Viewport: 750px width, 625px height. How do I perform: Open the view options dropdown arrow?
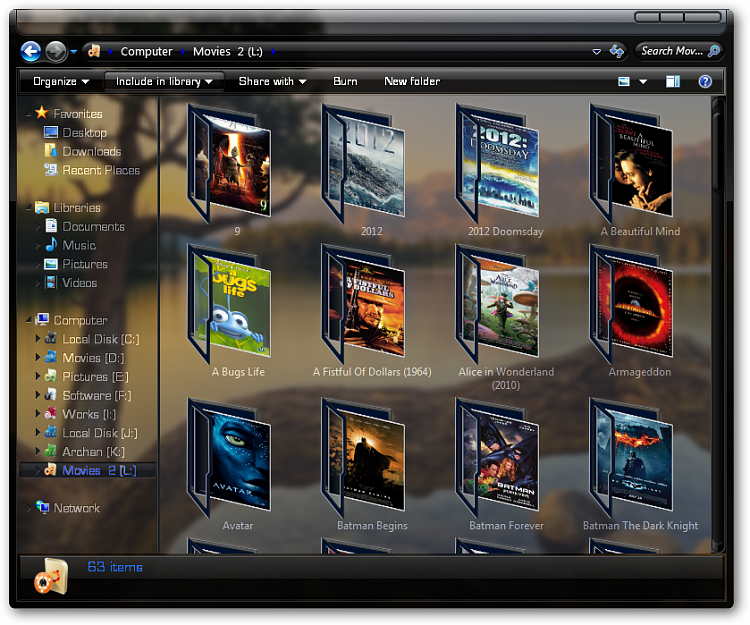click(643, 82)
